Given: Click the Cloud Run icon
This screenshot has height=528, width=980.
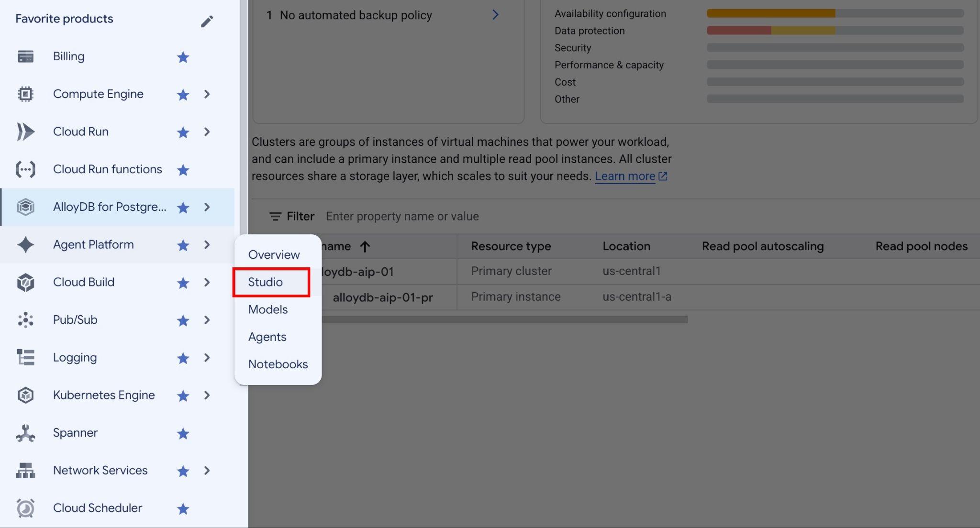Looking at the screenshot, I should (25, 132).
